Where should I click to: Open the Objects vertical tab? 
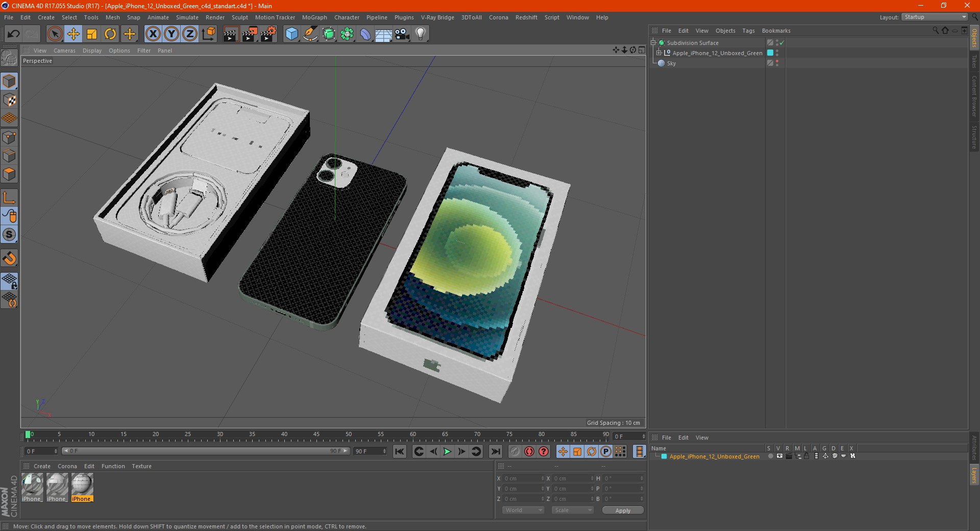tap(974, 38)
